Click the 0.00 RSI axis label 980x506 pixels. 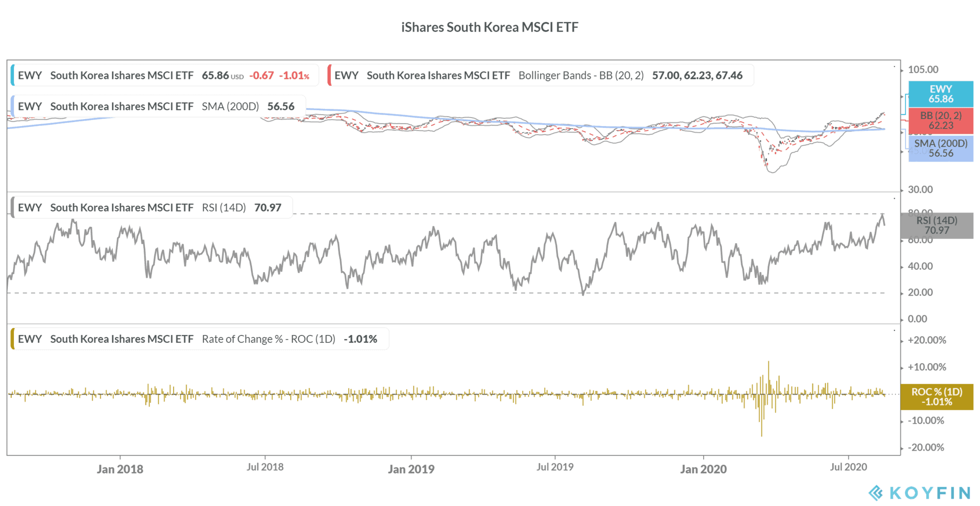pos(918,319)
